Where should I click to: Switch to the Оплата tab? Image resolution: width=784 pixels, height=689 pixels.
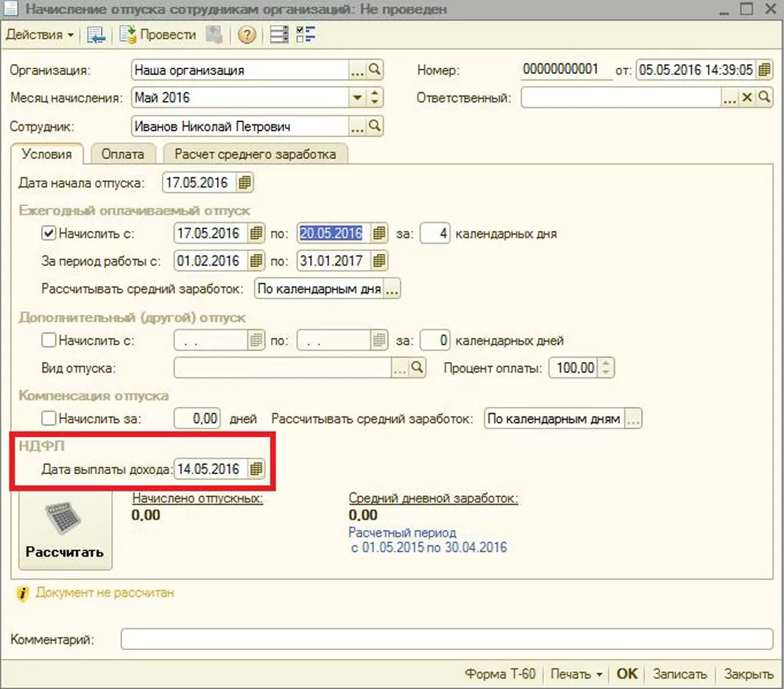click(x=123, y=154)
